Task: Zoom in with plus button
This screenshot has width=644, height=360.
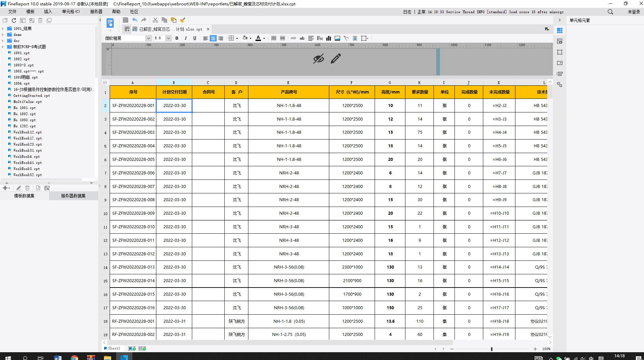Action: click(535, 349)
